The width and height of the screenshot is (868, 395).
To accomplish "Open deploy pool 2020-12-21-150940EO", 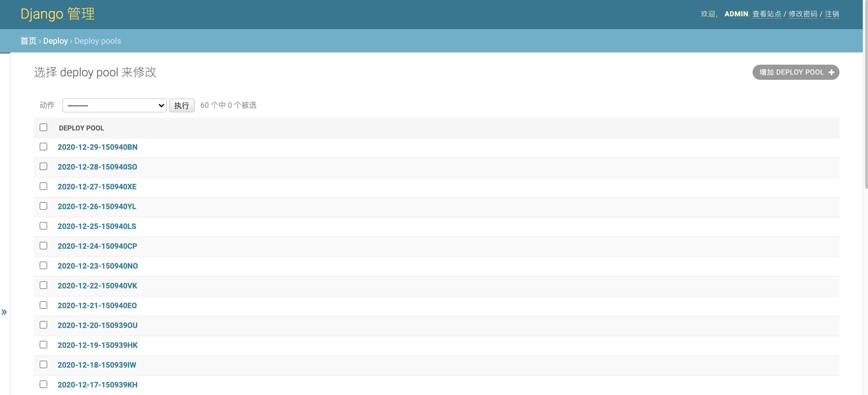I will point(97,306).
